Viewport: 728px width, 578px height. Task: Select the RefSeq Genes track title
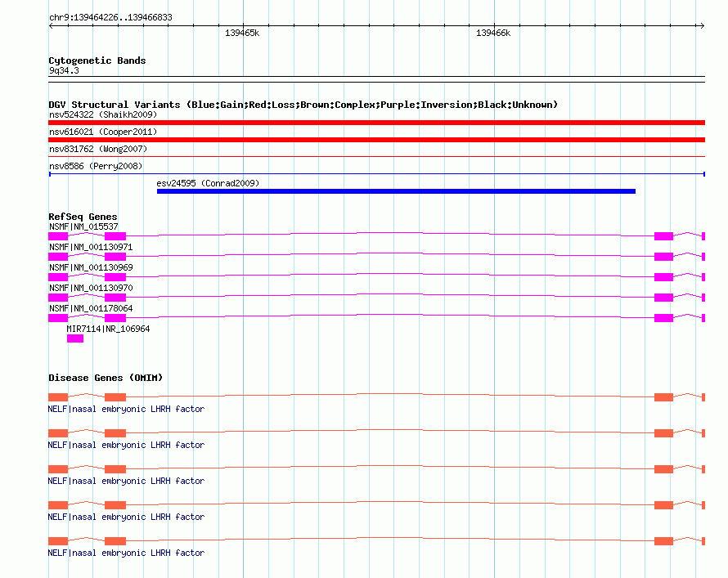83,217
